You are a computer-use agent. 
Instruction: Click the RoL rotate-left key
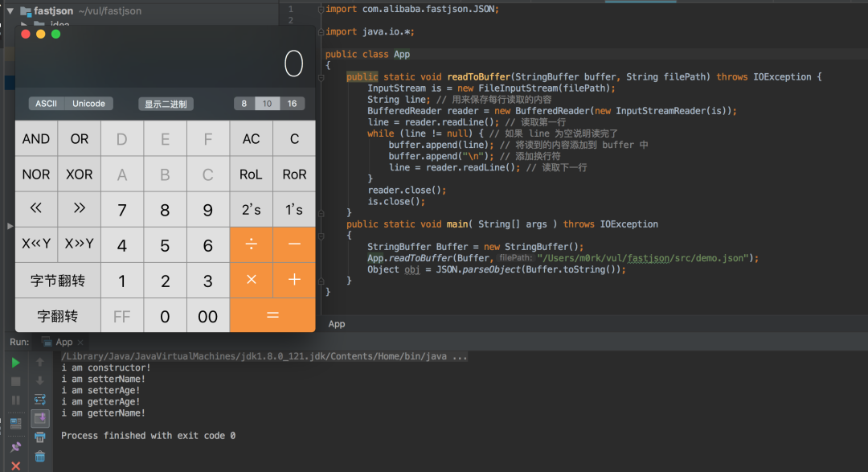252,174
